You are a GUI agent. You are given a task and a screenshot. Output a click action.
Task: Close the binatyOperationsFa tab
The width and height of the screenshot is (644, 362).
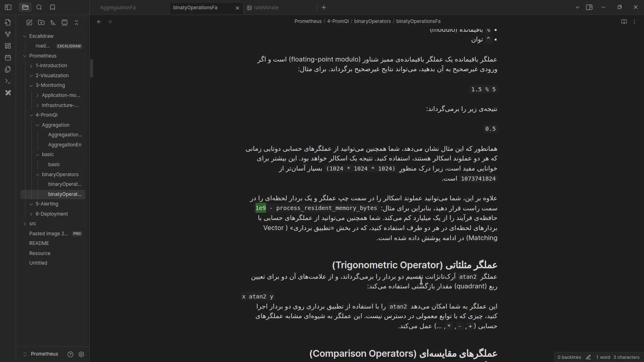(237, 8)
